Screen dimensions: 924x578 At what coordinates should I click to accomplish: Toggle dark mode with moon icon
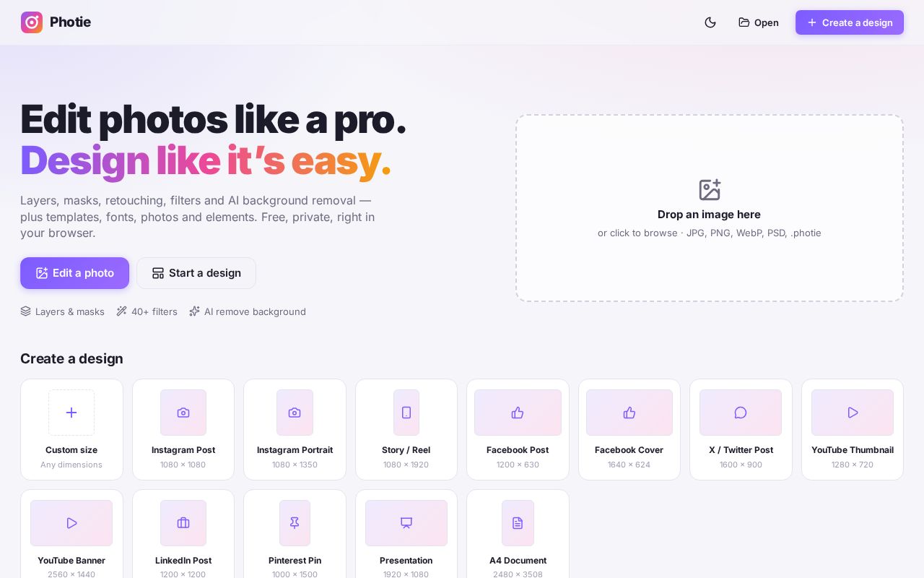pos(710,22)
